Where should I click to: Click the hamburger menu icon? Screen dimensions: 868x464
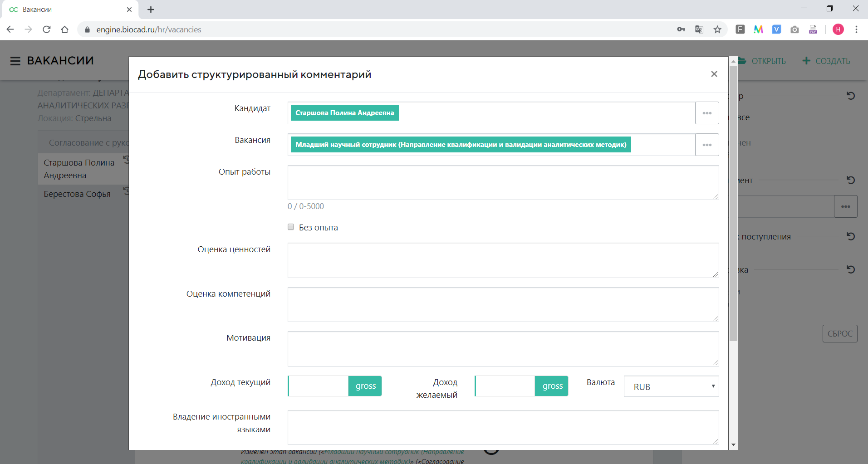[x=15, y=61]
